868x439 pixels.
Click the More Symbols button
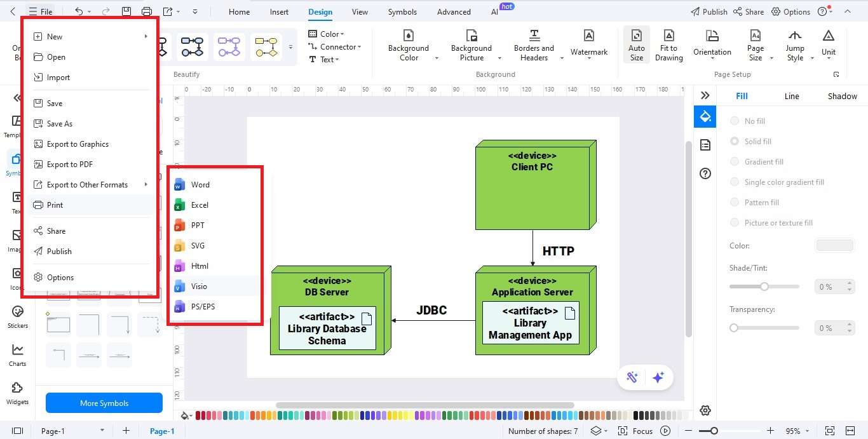coord(104,403)
